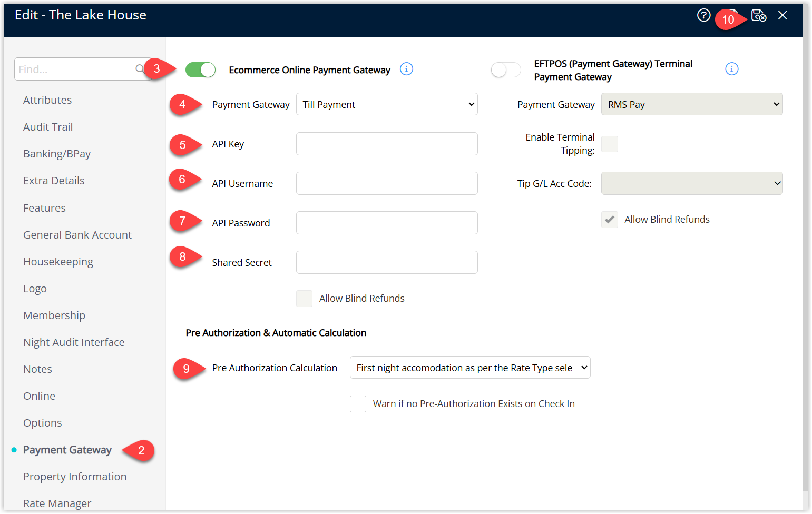Open Property Information section
The image size is (812, 514).
click(75, 477)
